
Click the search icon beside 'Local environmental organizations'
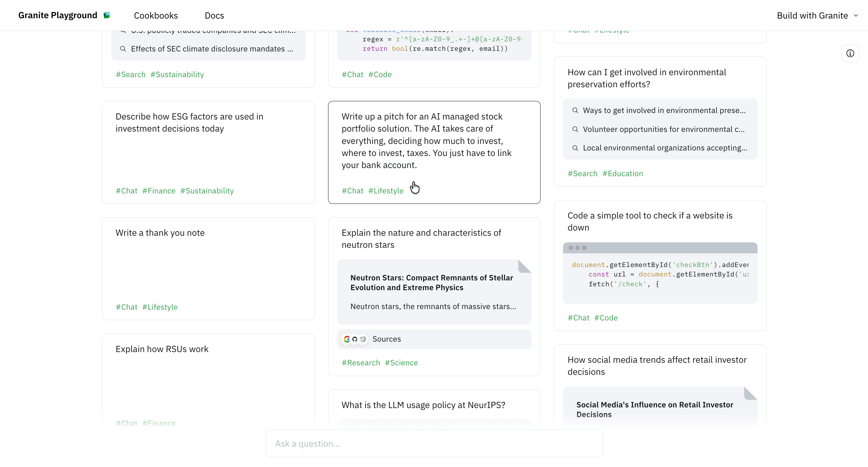575,148
